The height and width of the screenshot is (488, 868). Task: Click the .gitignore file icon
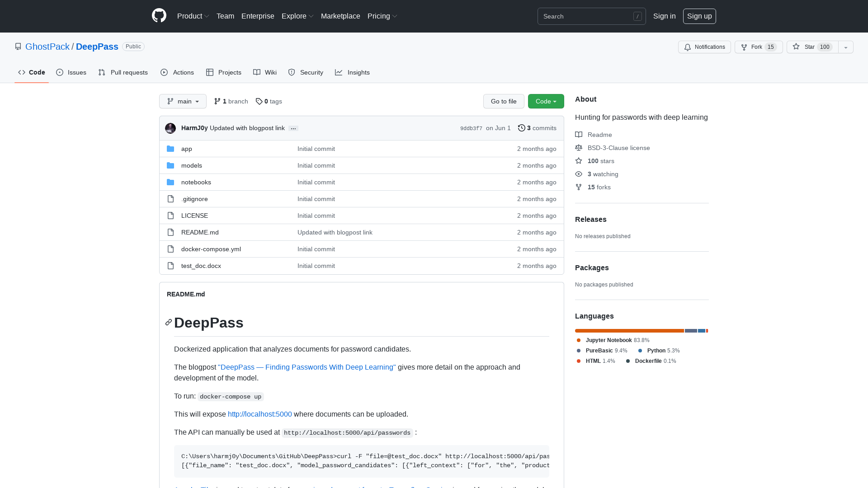(x=170, y=199)
